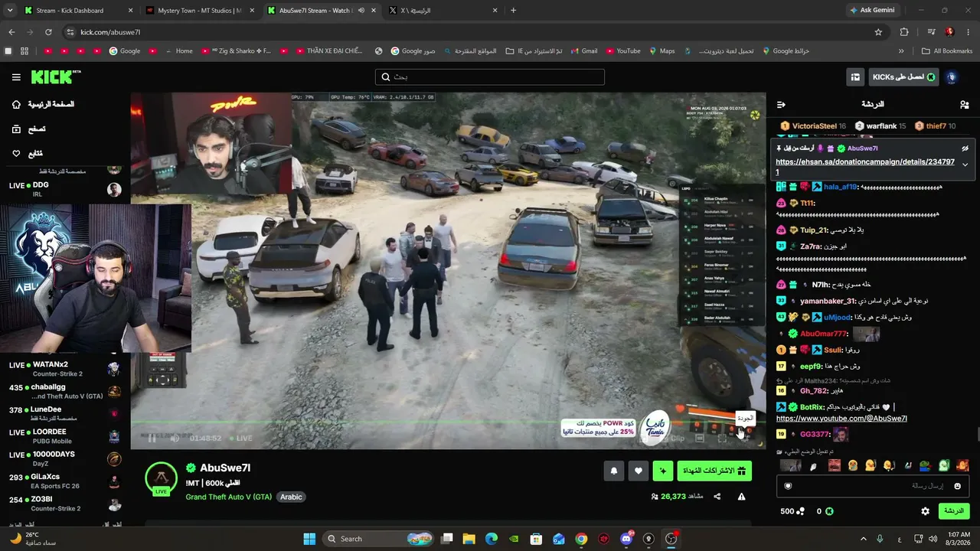This screenshot has height=551, width=980.
Task: Mute the AbuSwe7l Stream tab audio
Action: tap(361, 11)
